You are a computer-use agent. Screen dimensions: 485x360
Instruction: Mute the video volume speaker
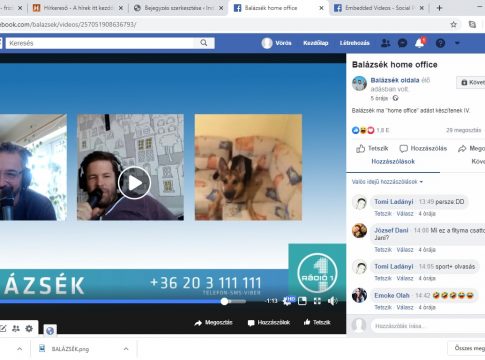point(332,301)
